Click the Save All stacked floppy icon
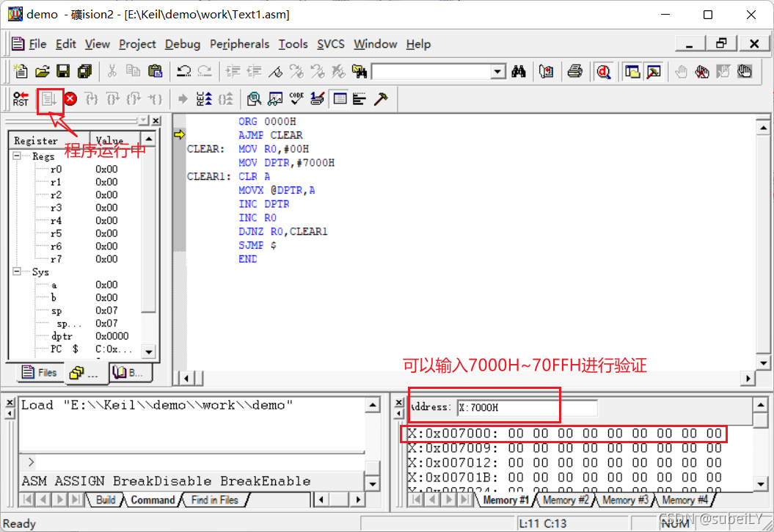The height and width of the screenshot is (532, 774). coord(85,72)
